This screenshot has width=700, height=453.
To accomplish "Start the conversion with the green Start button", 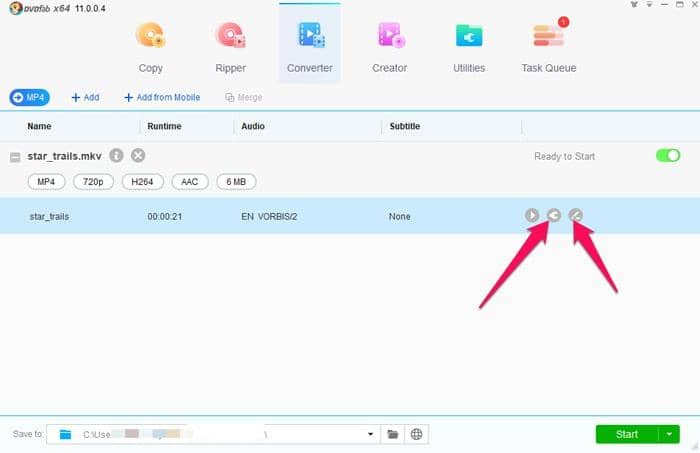I will pos(627,434).
